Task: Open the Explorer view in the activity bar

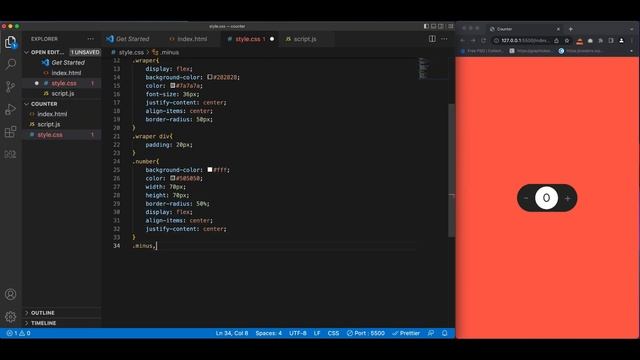Action: [11, 42]
